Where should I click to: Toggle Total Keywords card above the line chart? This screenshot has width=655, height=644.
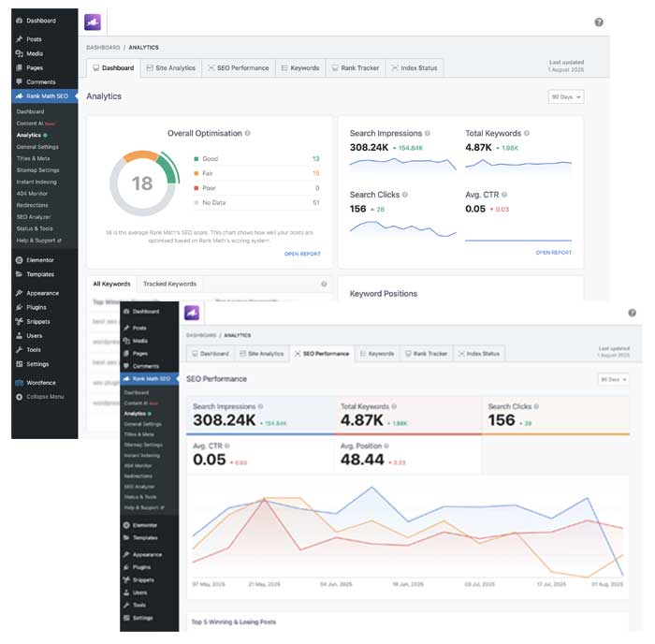click(407, 415)
